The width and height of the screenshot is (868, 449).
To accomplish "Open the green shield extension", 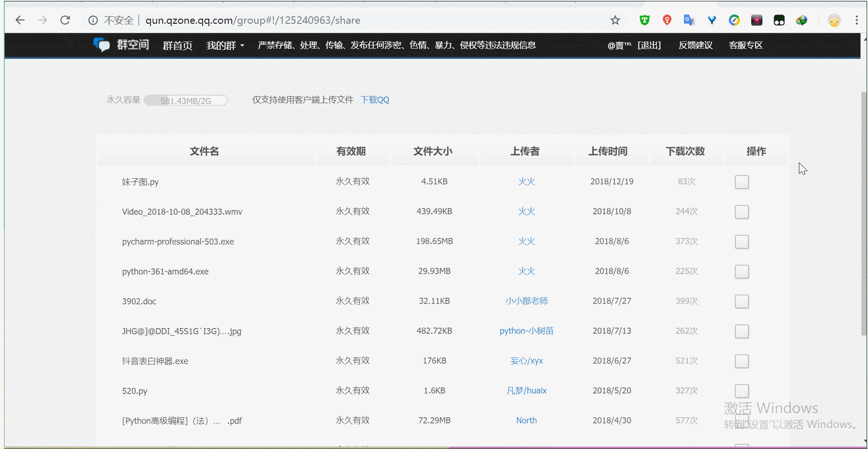I will tap(645, 20).
